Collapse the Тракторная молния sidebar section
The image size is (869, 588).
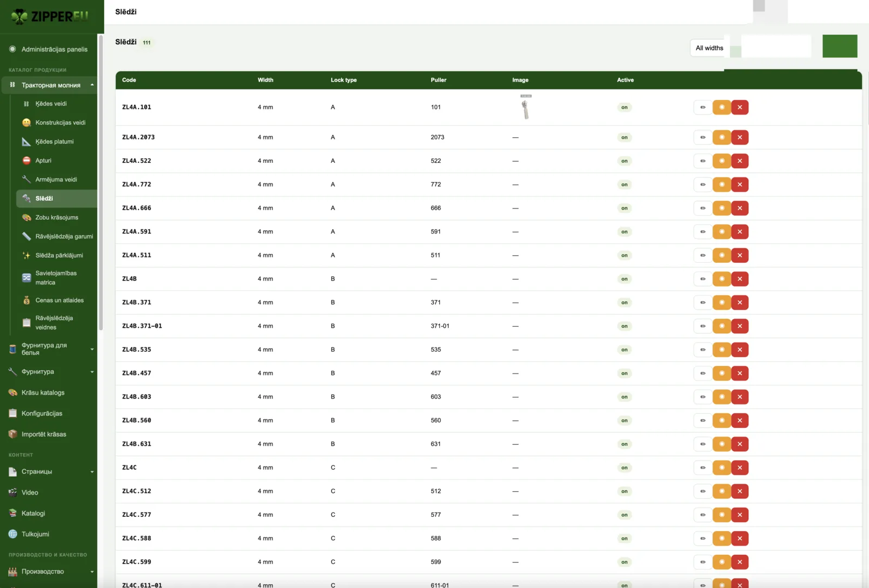click(x=92, y=85)
